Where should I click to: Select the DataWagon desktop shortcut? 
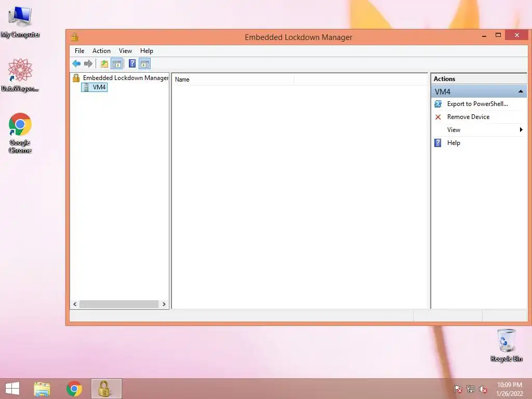(x=20, y=75)
